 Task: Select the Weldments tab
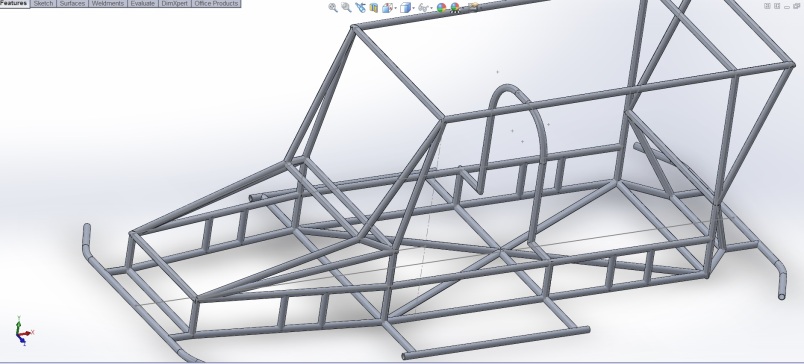108,4
